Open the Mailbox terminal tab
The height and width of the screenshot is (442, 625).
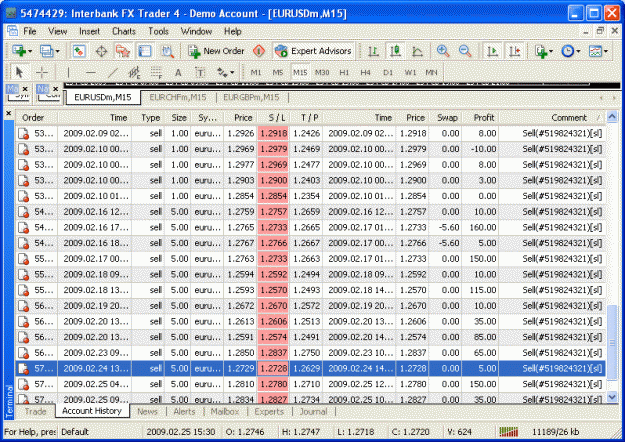(x=225, y=411)
